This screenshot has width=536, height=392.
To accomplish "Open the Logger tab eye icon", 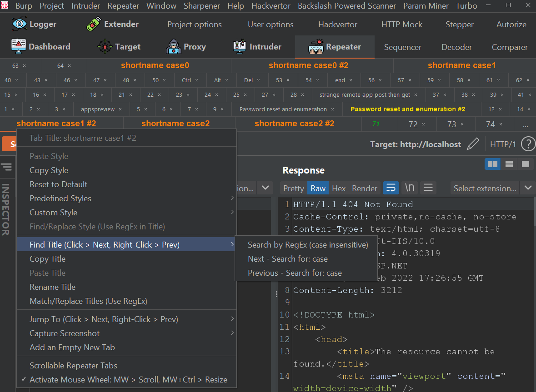I will coord(20,24).
